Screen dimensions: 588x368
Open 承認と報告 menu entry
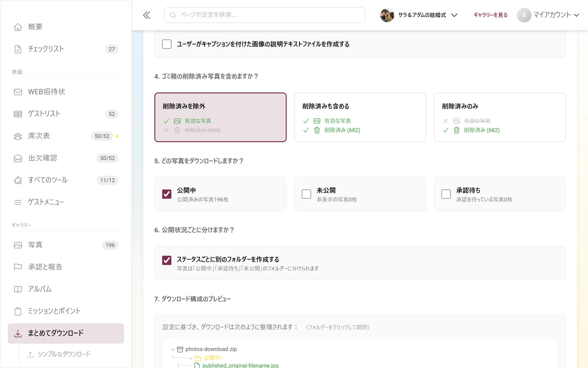66,267
